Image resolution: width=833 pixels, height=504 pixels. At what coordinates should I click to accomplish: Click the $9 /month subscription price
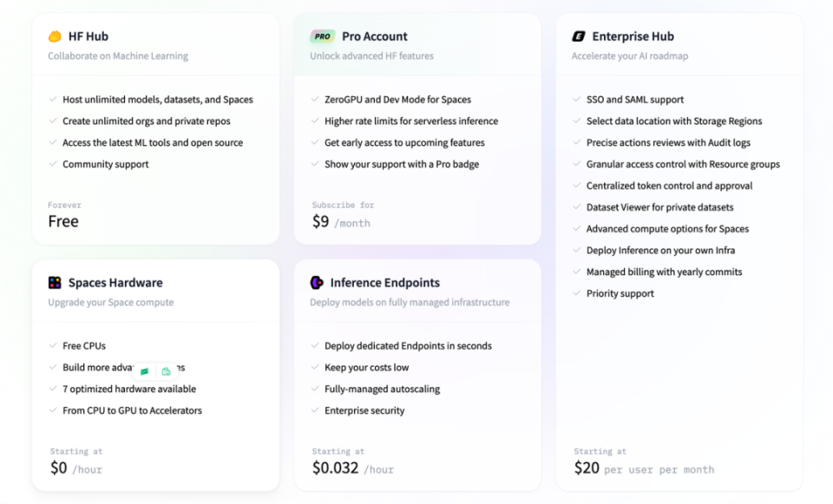click(341, 222)
